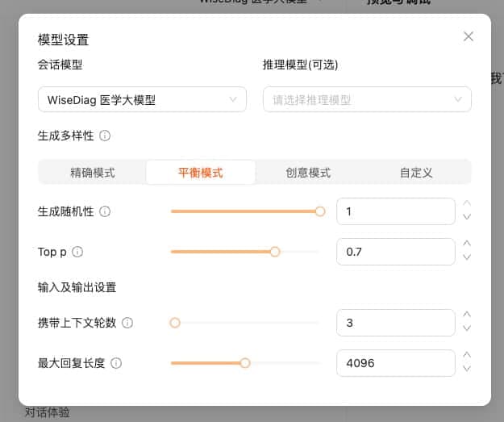Decrease the 生成随机性 value with down arrow
The width and height of the screenshot is (504, 422).
click(467, 217)
